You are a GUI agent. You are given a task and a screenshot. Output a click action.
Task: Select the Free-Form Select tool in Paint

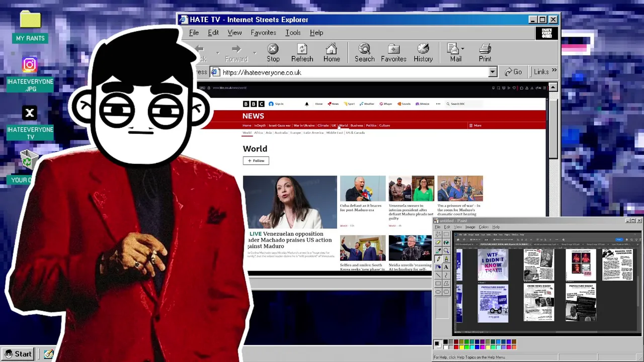point(438,234)
